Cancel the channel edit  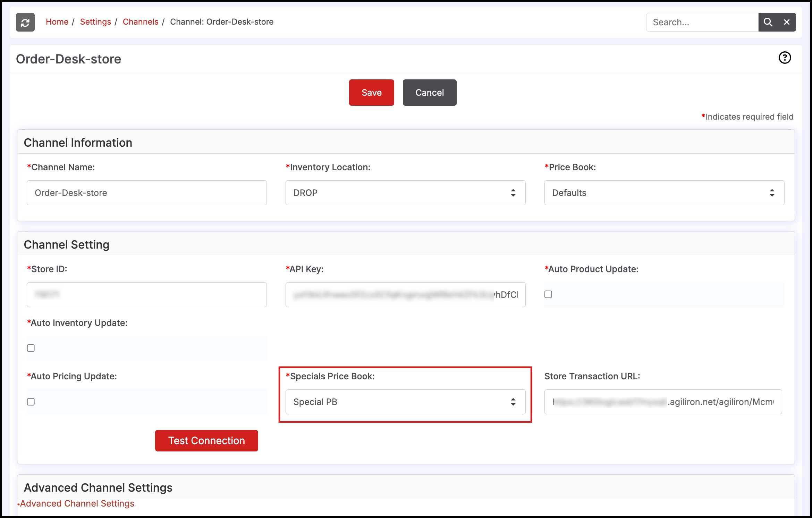coord(430,93)
